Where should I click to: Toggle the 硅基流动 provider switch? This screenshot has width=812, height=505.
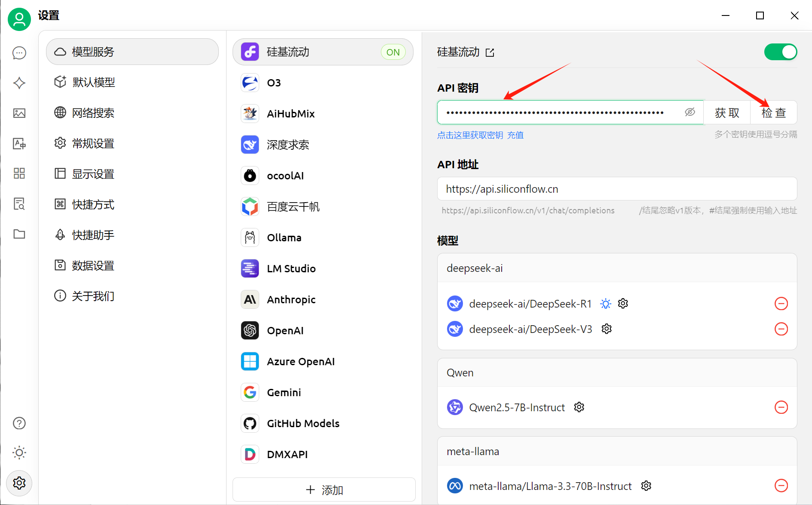click(x=781, y=52)
